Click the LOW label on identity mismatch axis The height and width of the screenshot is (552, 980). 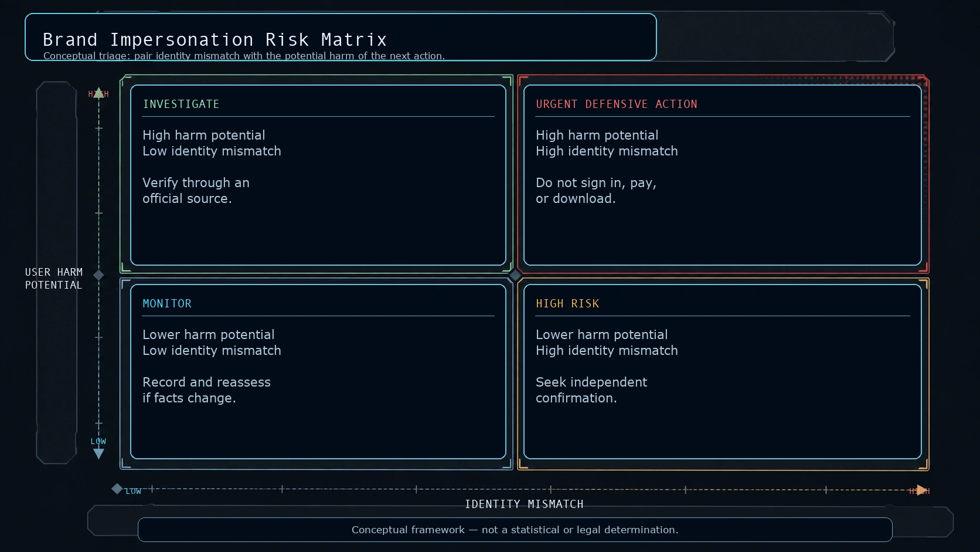pyautogui.click(x=133, y=492)
